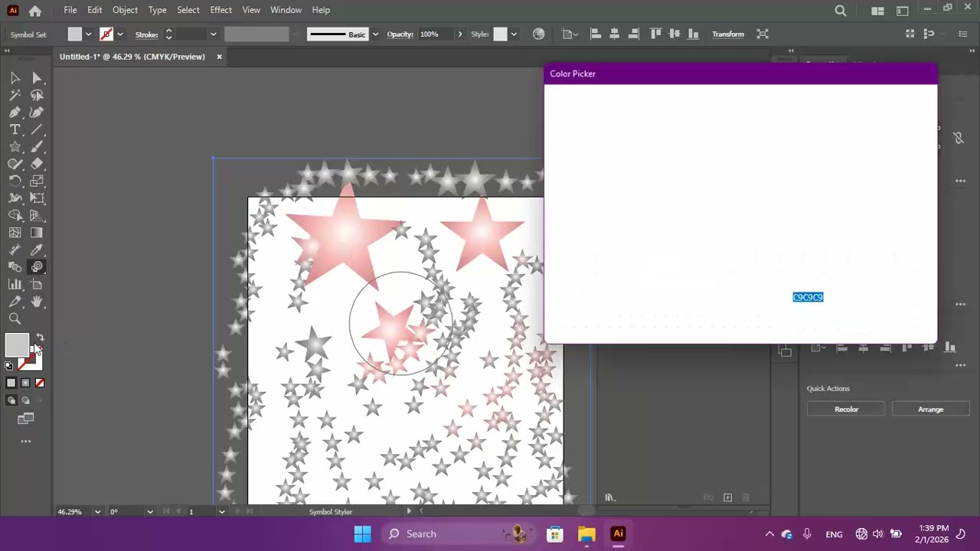The height and width of the screenshot is (551, 980).
Task: Open the Recolor Artwork wheel icon
Action: [538, 34]
